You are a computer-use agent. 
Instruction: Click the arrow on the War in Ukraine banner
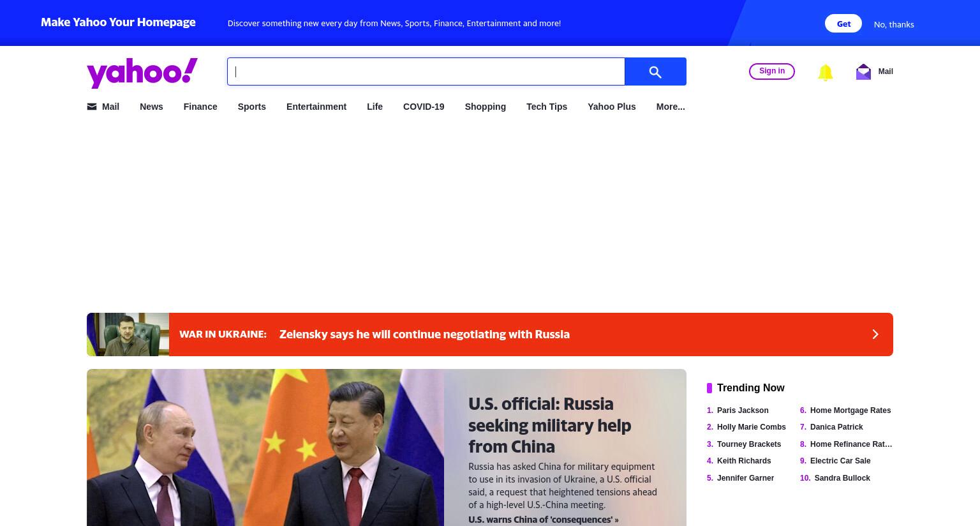pyautogui.click(x=875, y=334)
